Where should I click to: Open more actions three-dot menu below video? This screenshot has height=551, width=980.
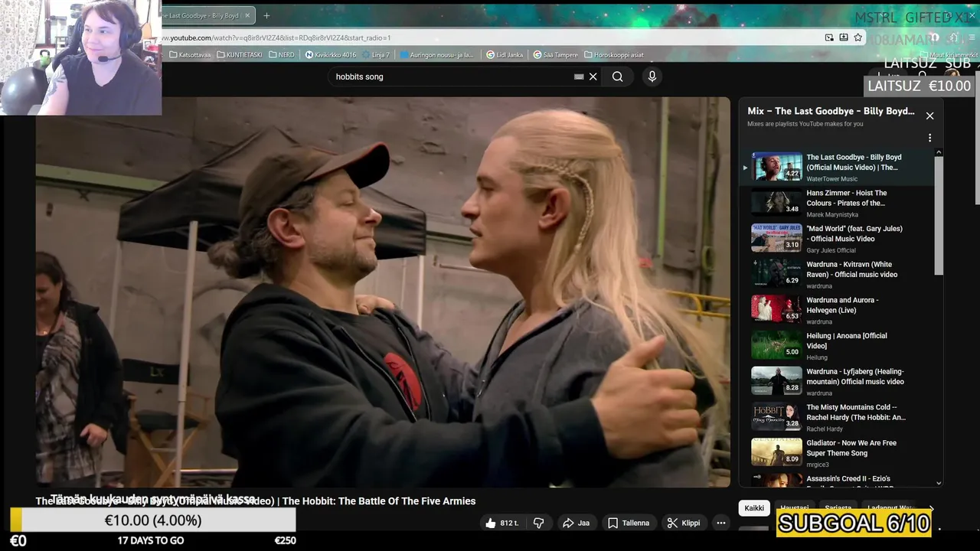click(720, 523)
